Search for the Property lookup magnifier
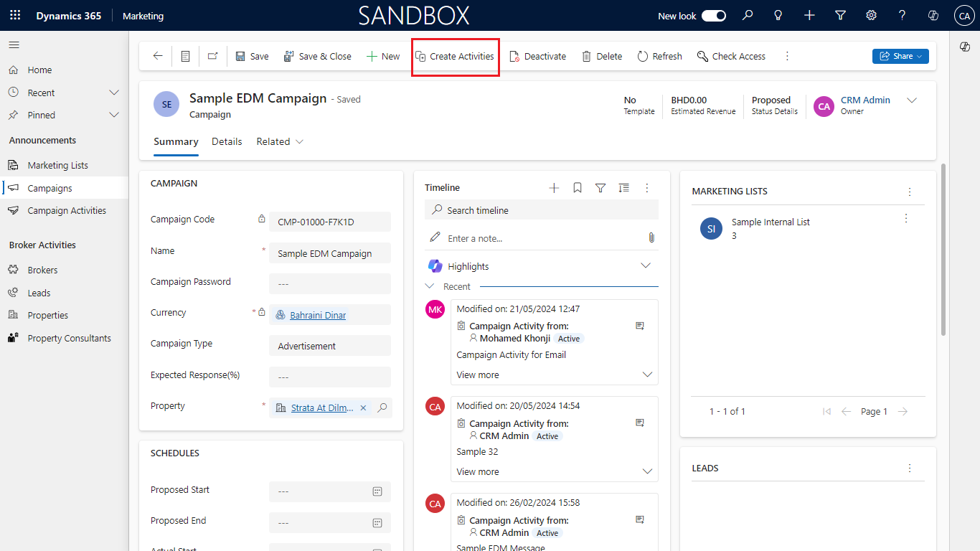Image resolution: width=980 pixels, height=551 pixels. pos(382,408)
